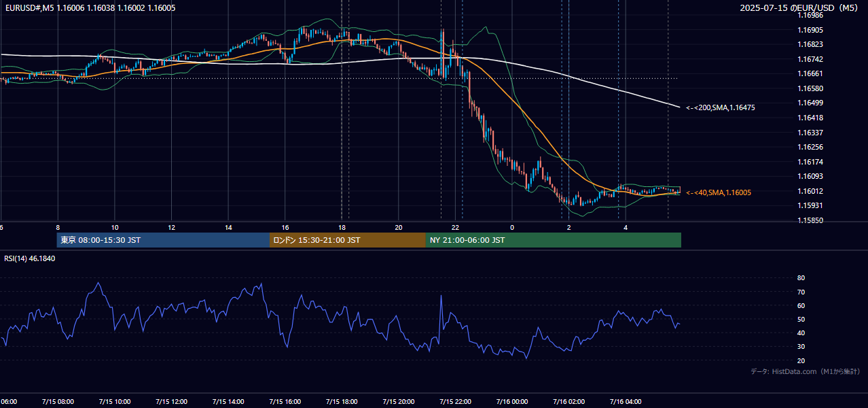868x408 pixels.
Task: Click price axis value 1.15850
Action: [x=810, y=220]
